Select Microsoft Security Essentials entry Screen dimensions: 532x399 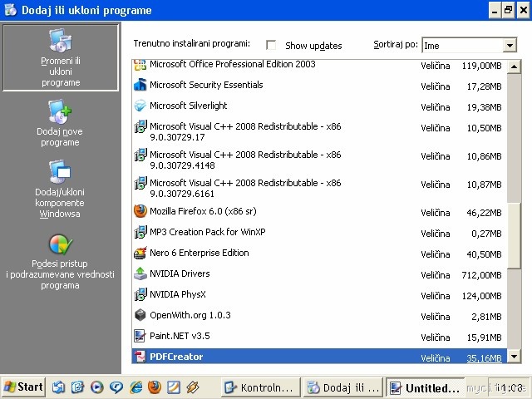tap(206, 85)
